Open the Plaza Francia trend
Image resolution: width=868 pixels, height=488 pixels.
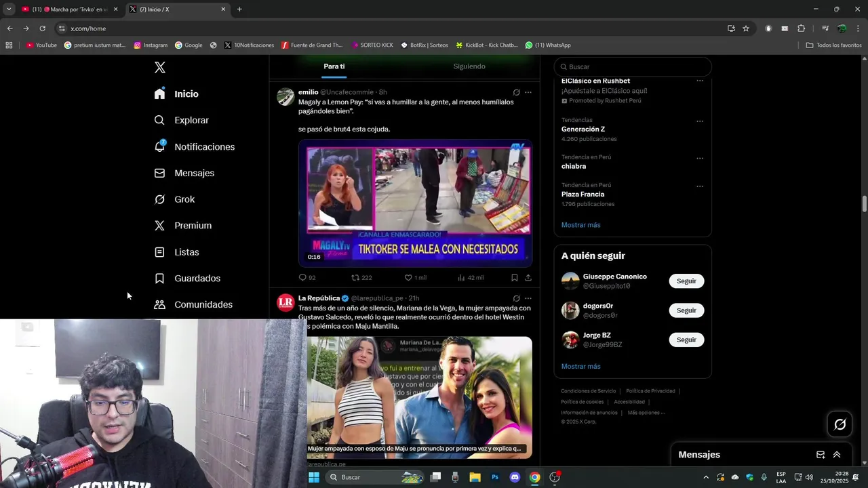(583, 194)
